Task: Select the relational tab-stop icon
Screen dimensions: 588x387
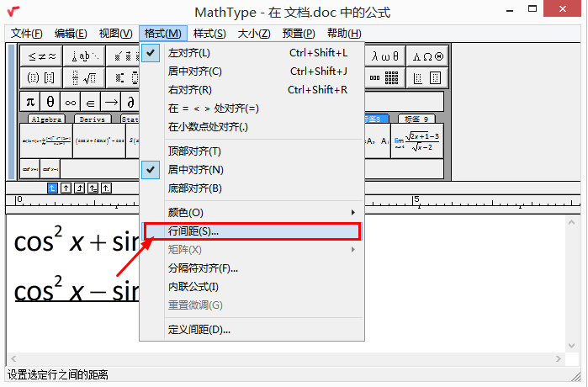Action: (93, 188)
